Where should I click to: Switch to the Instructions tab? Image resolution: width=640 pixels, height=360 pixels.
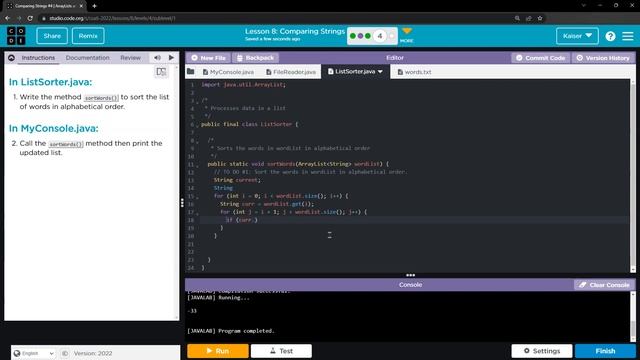pos(38,58)
